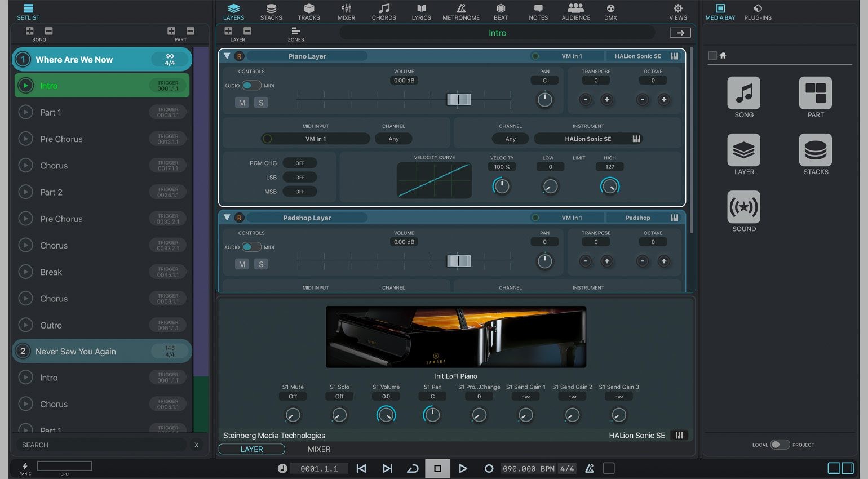Select the CHORDS view icon
This screenshot has height=479, width=868.
coord(384,11)
